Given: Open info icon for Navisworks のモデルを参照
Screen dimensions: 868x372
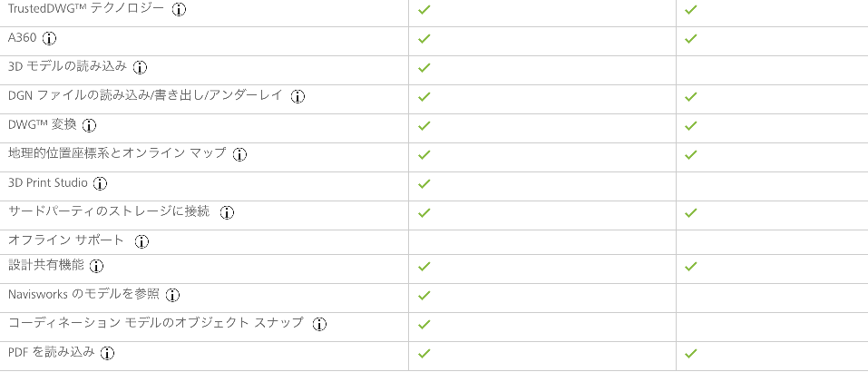Looking at the screenshot, I should click(172, 296).
